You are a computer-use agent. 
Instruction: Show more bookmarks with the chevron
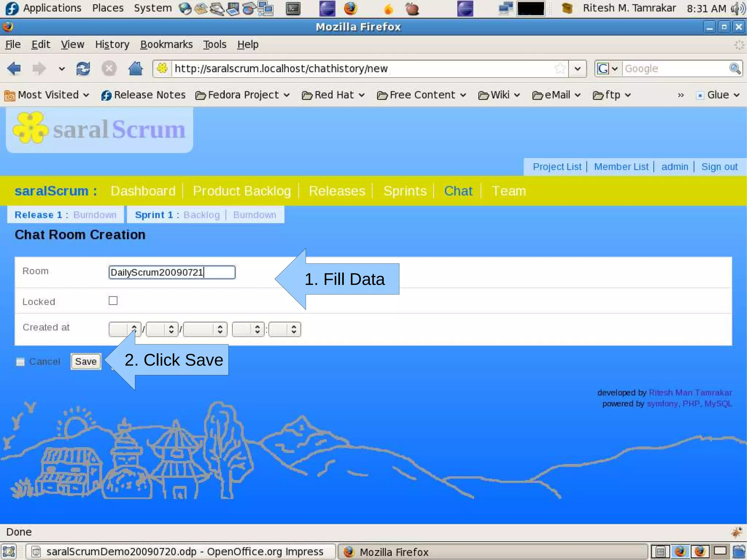point(681,95)
